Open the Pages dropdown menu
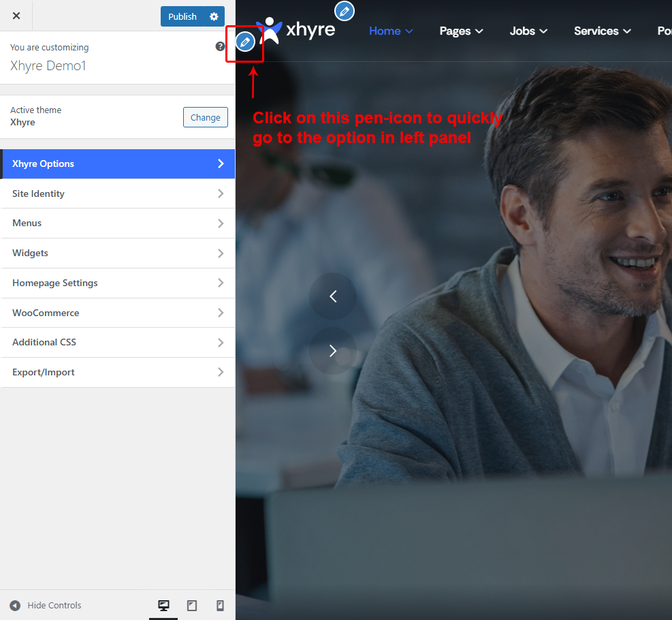The image size is (672, 620). pos(461,31)
